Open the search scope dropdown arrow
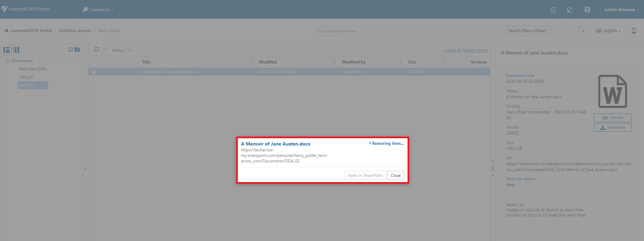The image size is (644, 241). [x=583, y=31]
